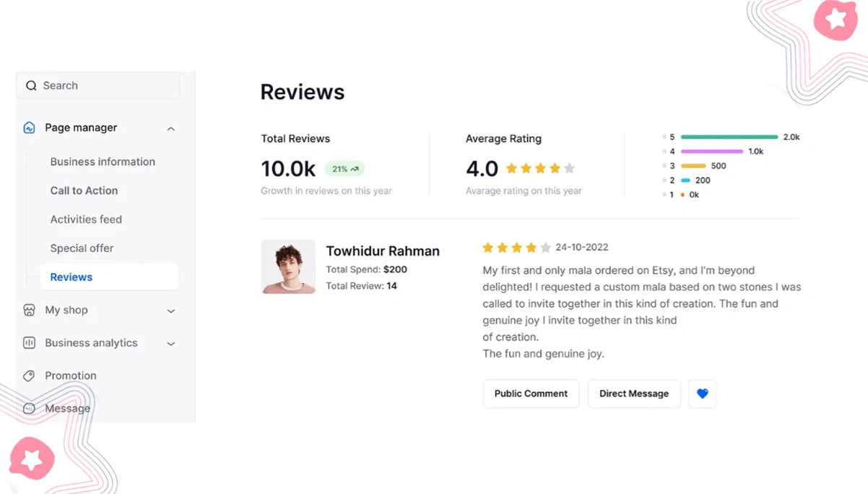Image resolution: width=868 pixels, height=494 pixels.
Task: Select the Call to Action menu item
Action: coord(84,191)
